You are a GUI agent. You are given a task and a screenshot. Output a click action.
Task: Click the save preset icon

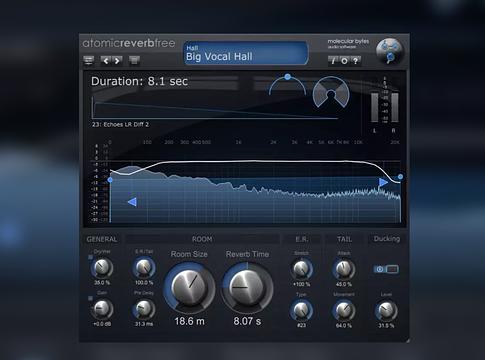coord(134,61)
